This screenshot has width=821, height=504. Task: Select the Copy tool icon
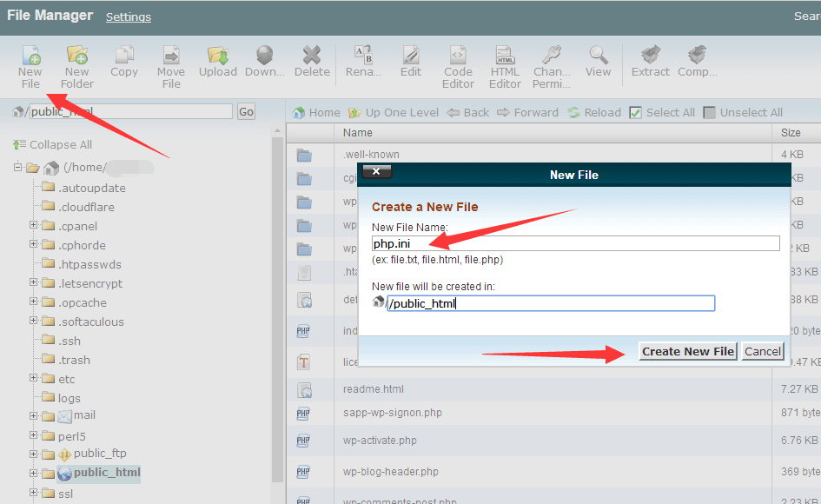click(x=124, y=63)
